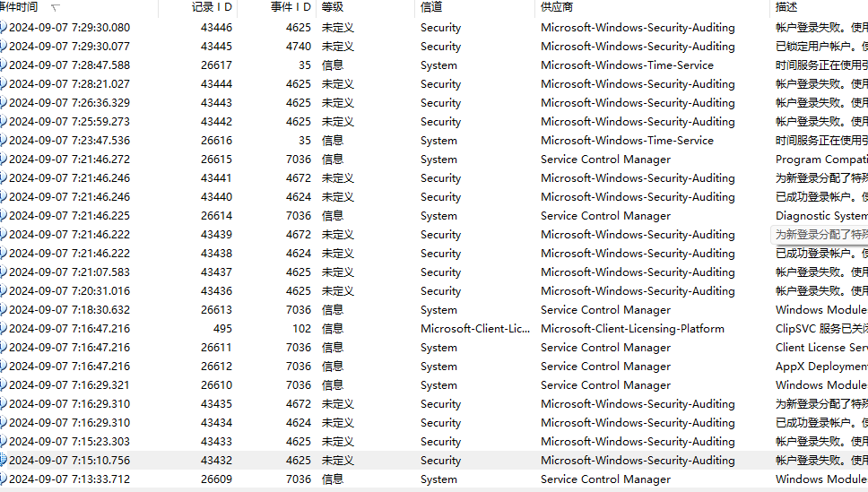868x492 pixels.
Task: Sort by the 记录 ID column header
Action: (212, 7)
